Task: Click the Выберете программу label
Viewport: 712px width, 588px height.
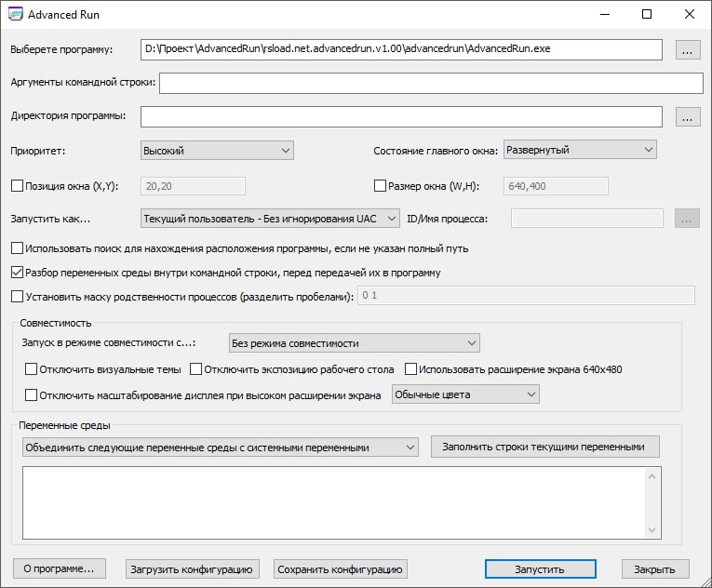Action: pos(61,49)
